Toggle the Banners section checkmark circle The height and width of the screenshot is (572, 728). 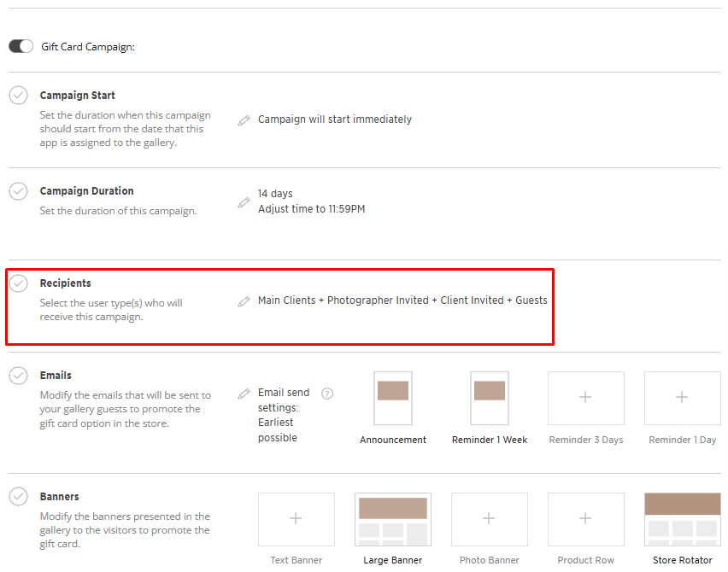(x=19, y=497)
